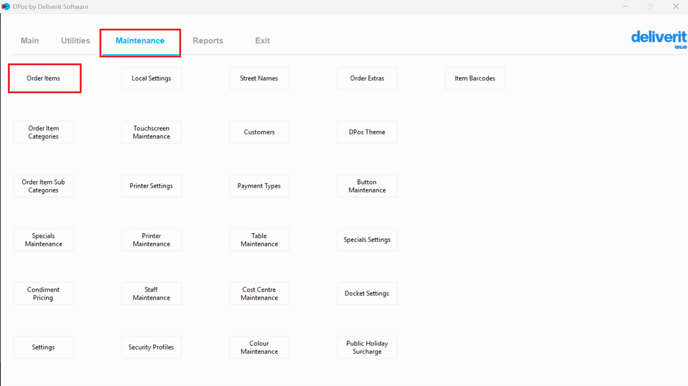Open Order Item Categories
The height and width of the screenshot is (386, 688).
43,132
